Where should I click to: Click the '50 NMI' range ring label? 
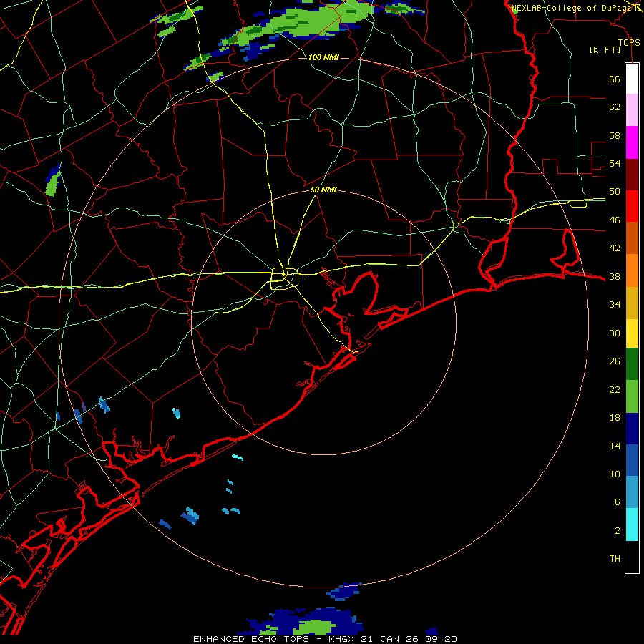point(323,190)
